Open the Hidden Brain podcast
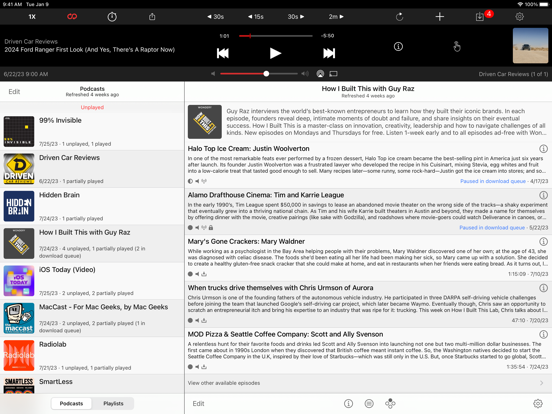The width and height of the screenshot is (552, 414). tap(92, 206)
